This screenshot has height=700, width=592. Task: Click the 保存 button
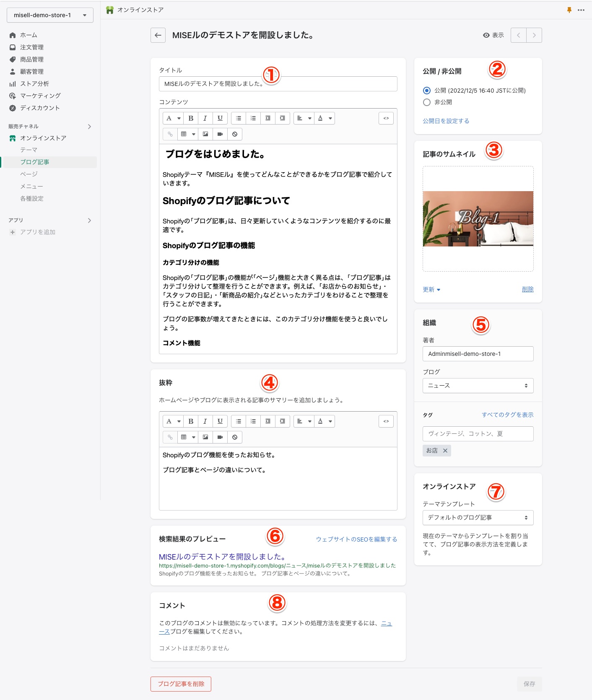click(529, 684)
